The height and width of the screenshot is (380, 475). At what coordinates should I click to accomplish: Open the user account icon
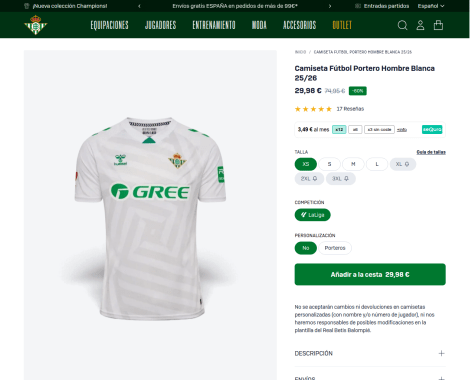[420, 25]
